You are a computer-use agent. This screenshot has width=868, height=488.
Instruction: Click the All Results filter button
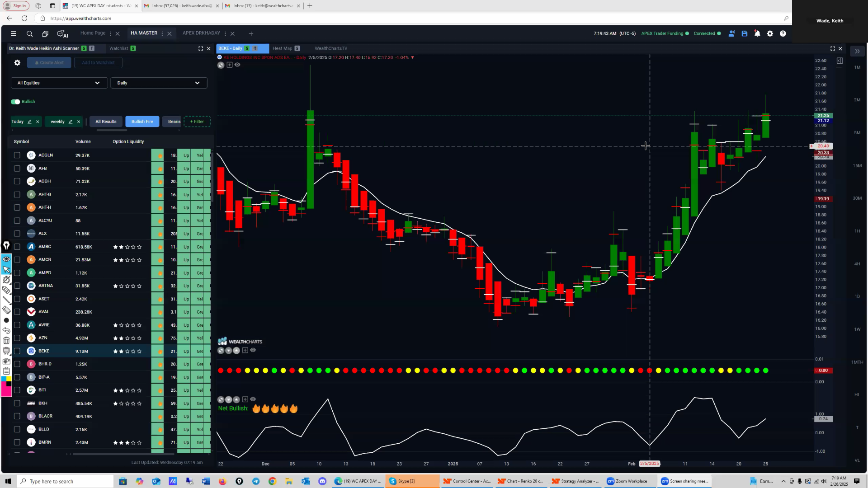[106, 122]
